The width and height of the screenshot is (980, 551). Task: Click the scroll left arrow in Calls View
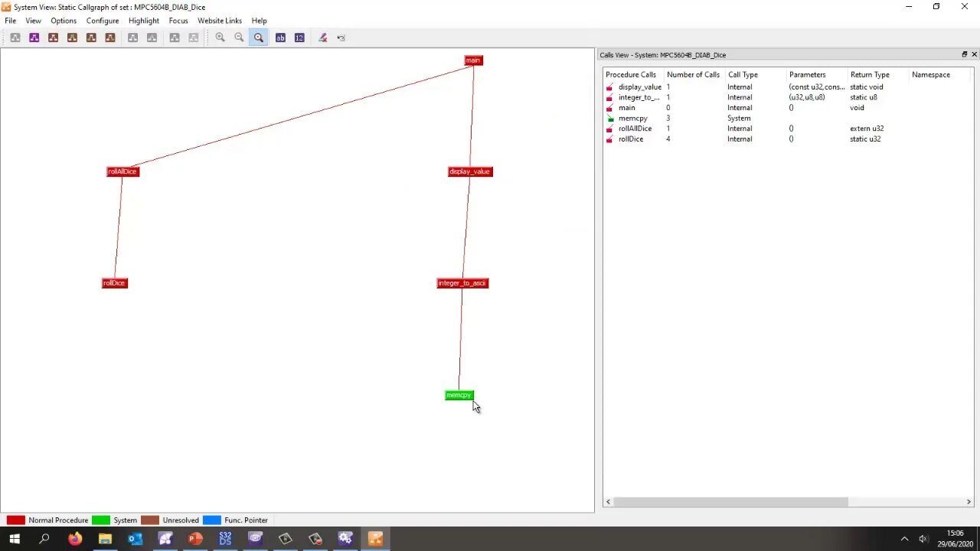[x=607, y=502]
